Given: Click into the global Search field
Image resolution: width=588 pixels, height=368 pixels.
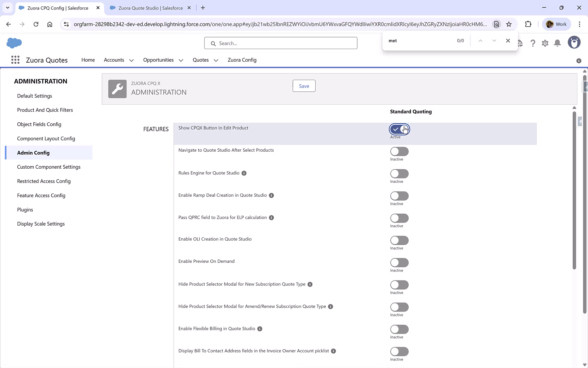Looking at the screenshot, I should 280,43.
